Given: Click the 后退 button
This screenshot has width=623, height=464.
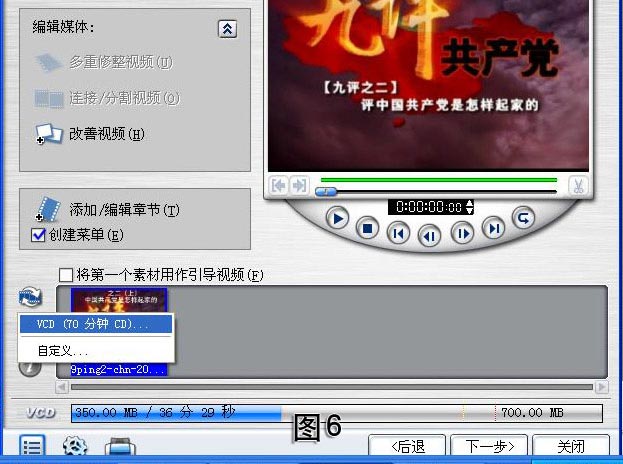Looking at the screenshot, I should click(x=407, y=446).
